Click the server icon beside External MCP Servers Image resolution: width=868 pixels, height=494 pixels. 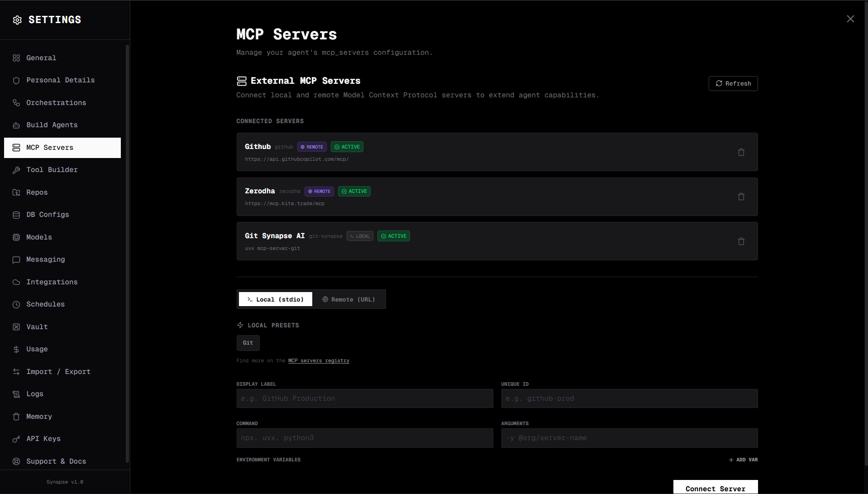point(242,81)
